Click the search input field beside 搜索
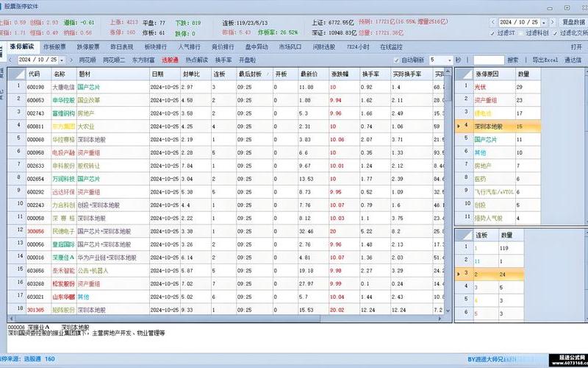Image resolution: width=588 pixels, height=368 pixels. pos(489,60)
